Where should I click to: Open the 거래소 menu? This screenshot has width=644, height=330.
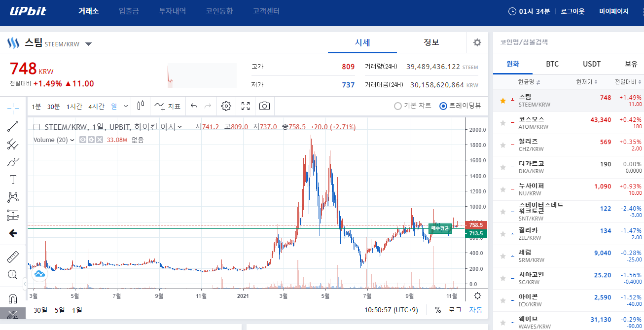click(x=89, y=11)
